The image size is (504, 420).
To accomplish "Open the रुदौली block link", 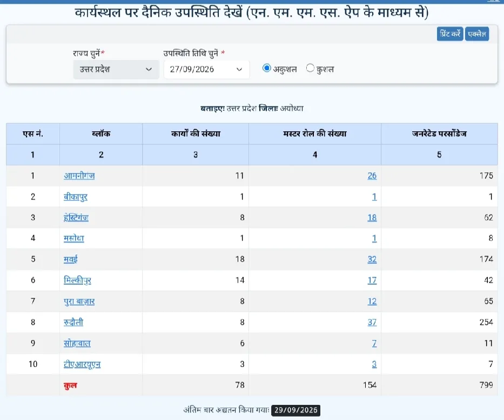I will tap(73, 322).
